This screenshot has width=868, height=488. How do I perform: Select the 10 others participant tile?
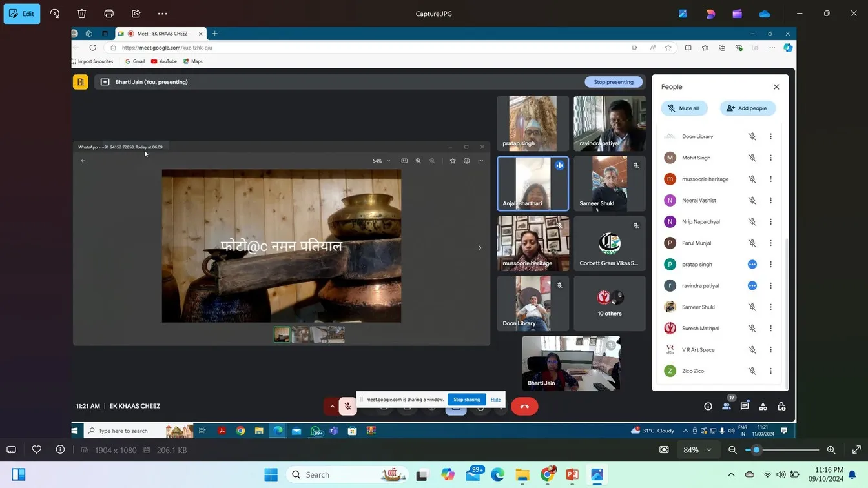pos(610,303)
